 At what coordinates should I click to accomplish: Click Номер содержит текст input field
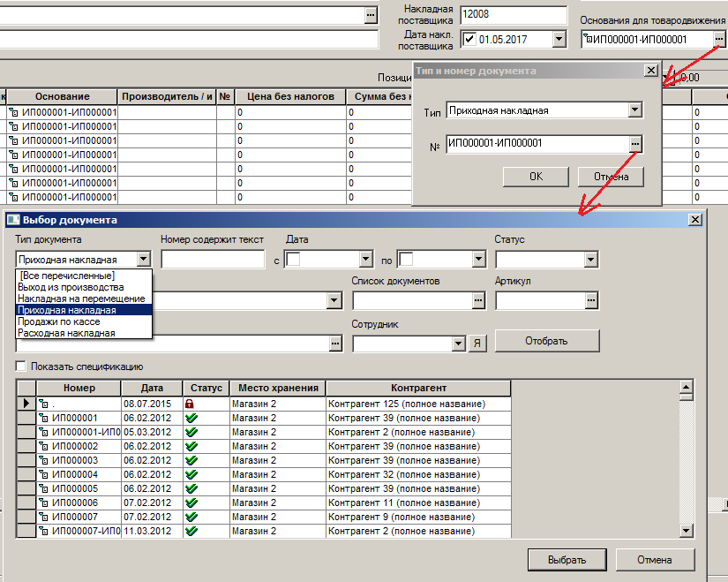(x=213, y=260)
